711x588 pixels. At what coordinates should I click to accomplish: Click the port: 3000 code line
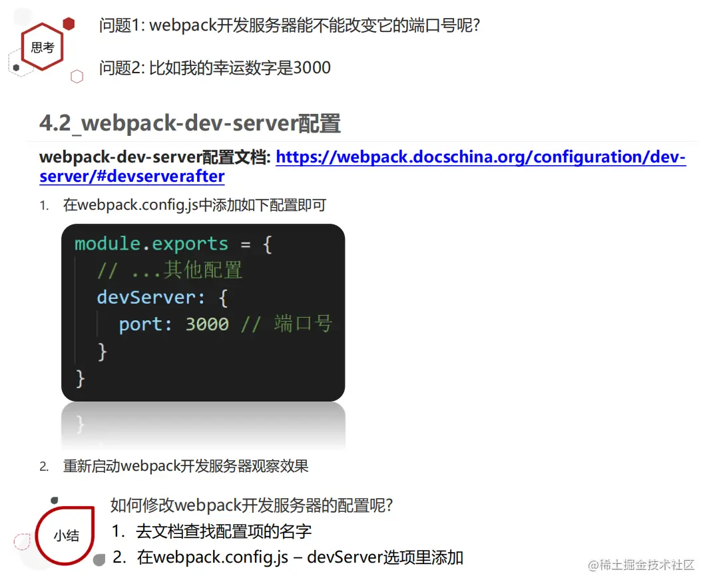tap(174, 324)
